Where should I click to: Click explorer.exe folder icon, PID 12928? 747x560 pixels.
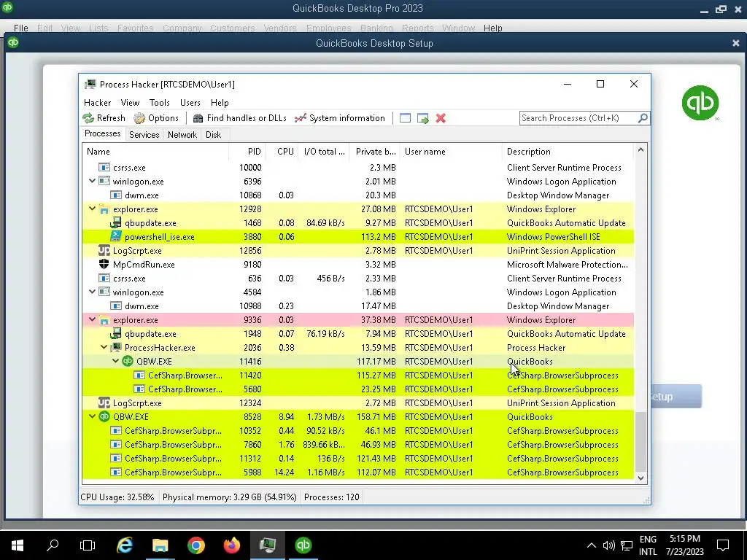(104, 209)
